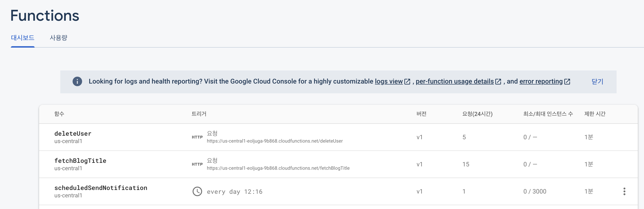Click the external-link icon beside logs view
The image size is (644, 209).
407,82
